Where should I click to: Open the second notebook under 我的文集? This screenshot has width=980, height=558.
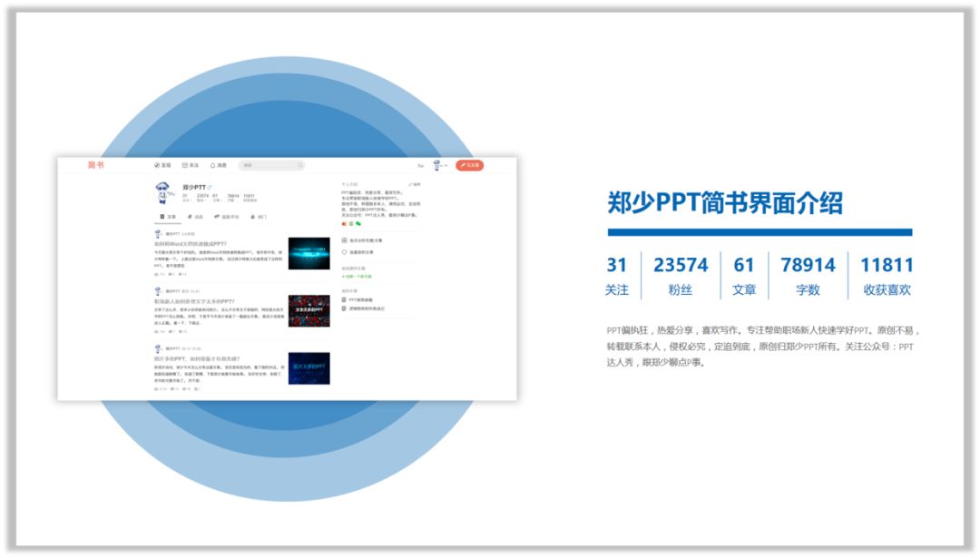click(363, 308)
